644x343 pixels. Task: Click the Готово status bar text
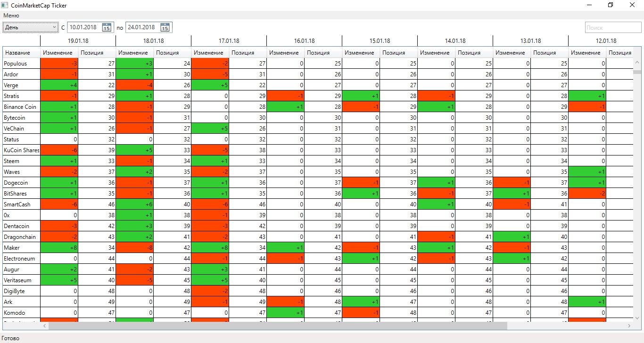pos(10,338)
